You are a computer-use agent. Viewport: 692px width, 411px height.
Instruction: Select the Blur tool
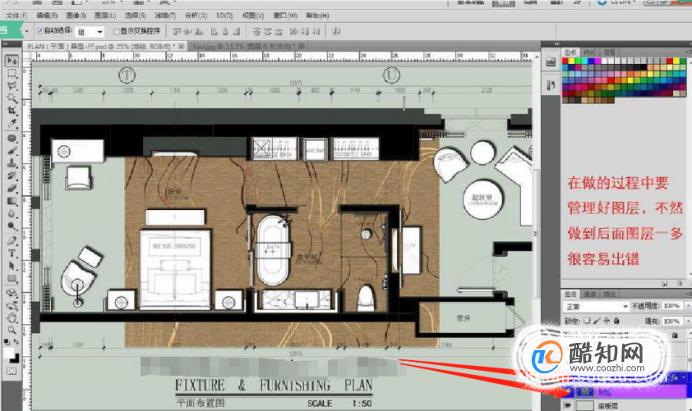[x=11, y=214]
